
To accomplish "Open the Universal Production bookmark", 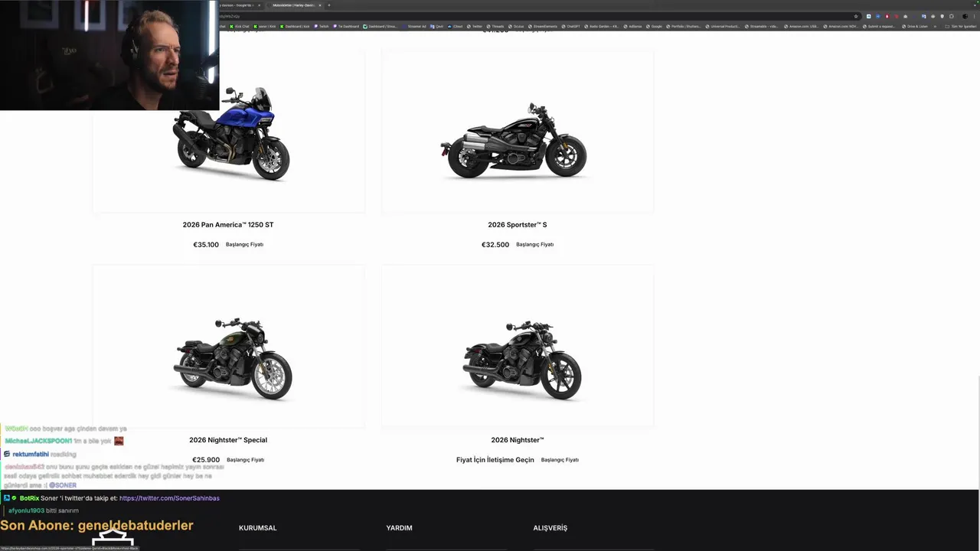I will coord(724,26).
